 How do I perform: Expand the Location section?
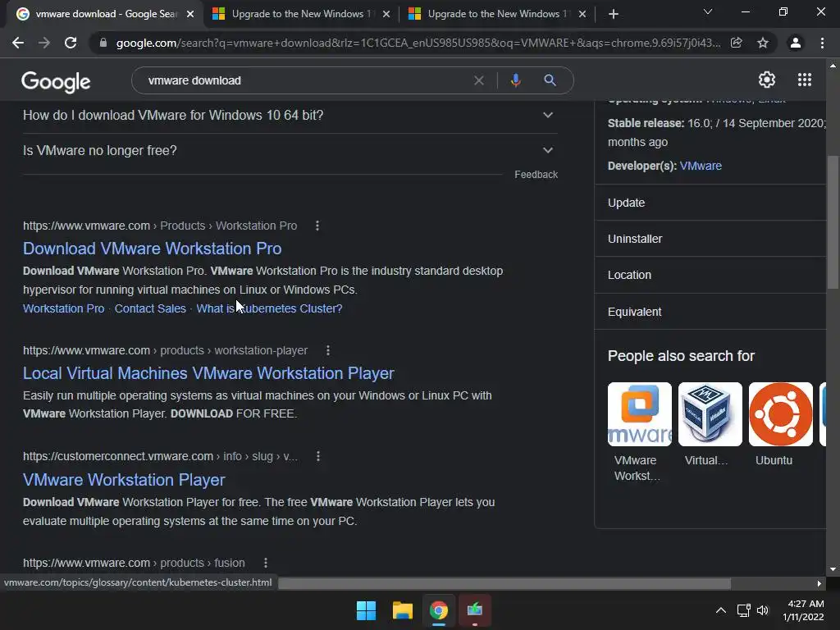point(710,275)
